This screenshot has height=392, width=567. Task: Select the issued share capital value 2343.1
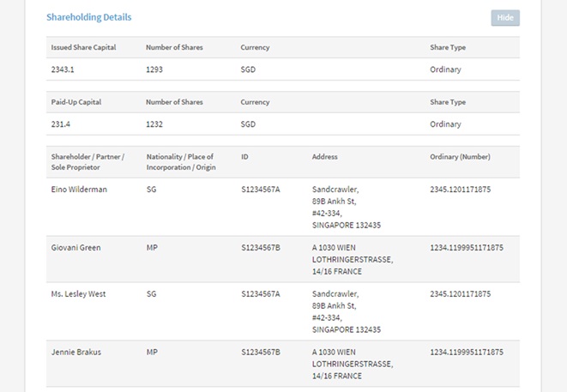[x=63, y=69]
